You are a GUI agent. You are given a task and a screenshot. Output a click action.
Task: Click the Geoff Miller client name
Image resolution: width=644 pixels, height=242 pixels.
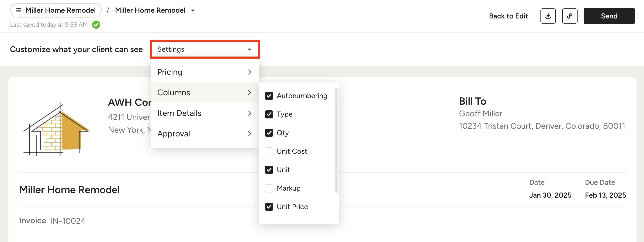tap(481, 114)
